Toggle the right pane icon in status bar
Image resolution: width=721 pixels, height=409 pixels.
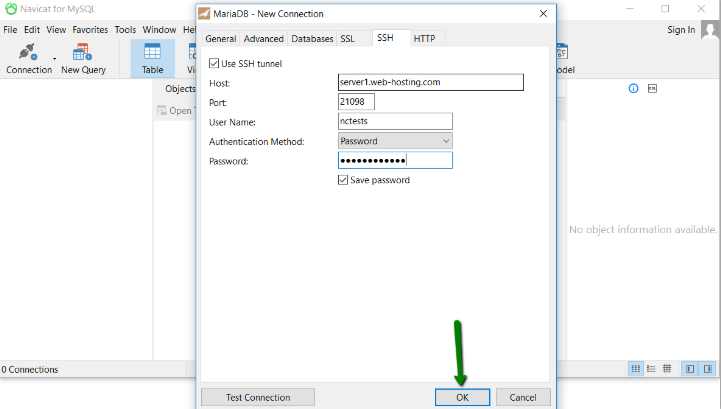[708, 369]
